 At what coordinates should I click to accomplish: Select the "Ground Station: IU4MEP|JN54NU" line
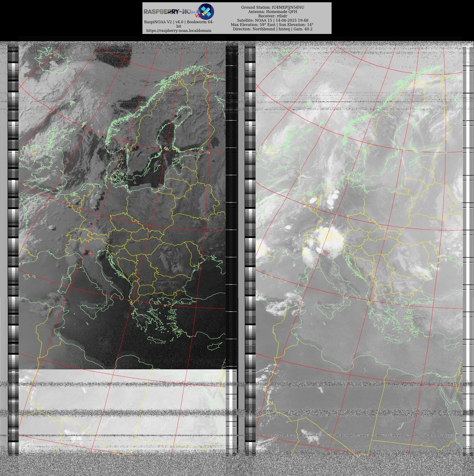(273, 7)
